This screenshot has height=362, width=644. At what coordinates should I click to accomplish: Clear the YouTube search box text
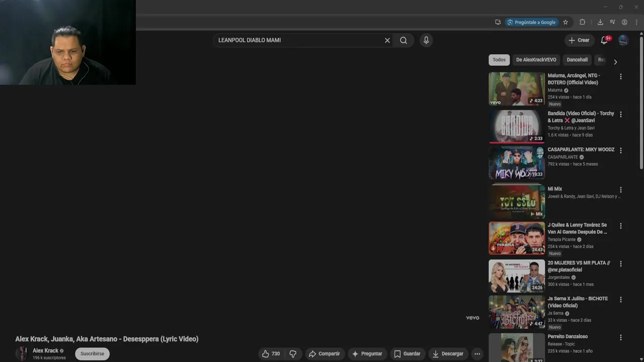387,40
